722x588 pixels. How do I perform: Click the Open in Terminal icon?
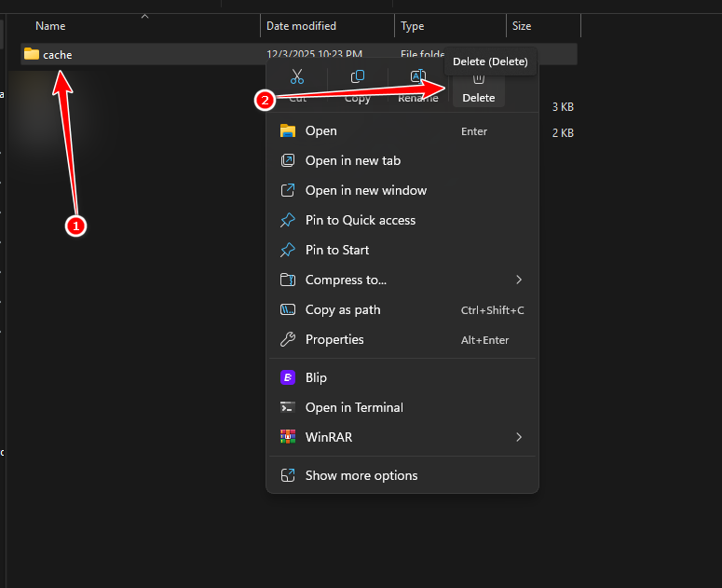pyautogui.click(x=288, y=407)
